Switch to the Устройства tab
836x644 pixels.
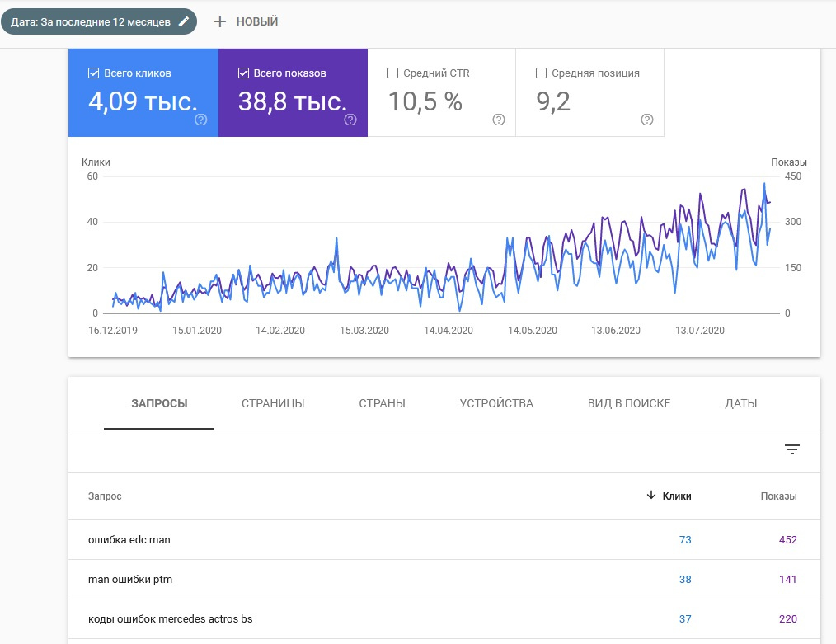[x=496, y=403]
